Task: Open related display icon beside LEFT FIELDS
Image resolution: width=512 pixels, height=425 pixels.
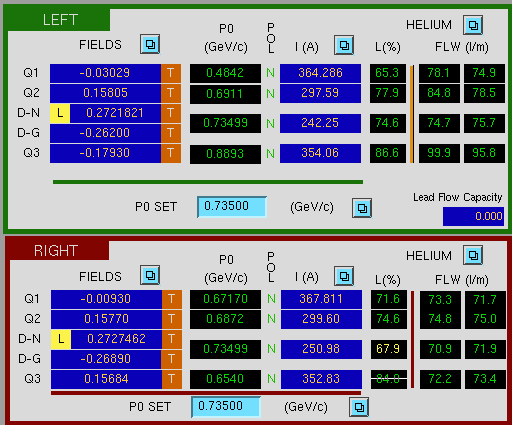Action: (x=150, y=44)
